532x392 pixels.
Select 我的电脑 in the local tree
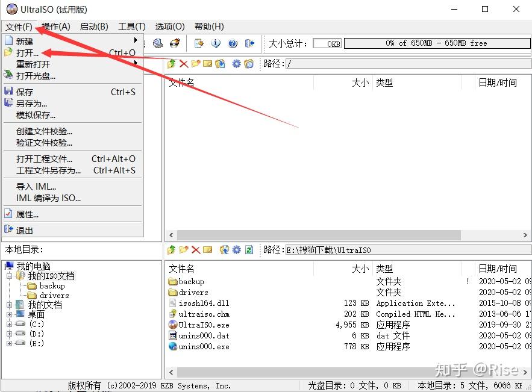pyautogui.click(x=33, y=266)
